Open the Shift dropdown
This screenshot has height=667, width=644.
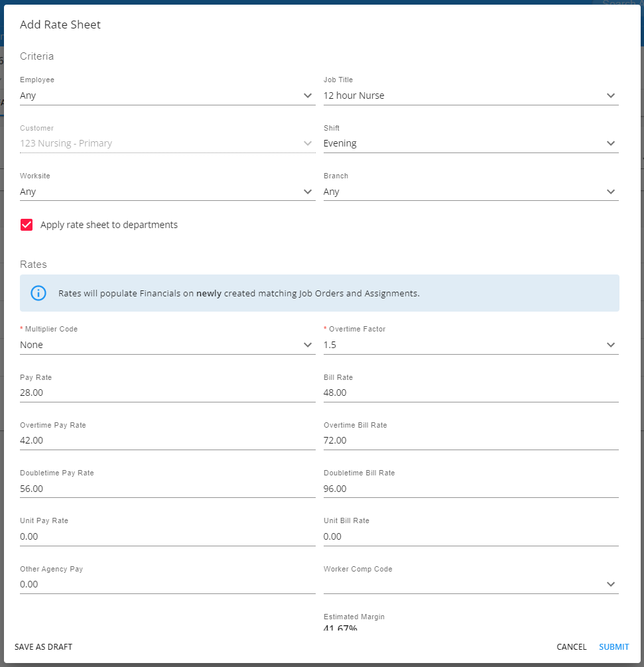pyautogui.click(x=470, y=143)
